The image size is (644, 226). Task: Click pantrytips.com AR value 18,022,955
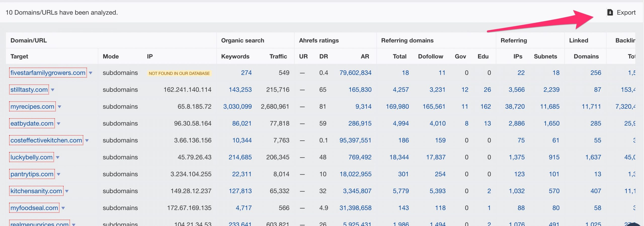click(x=355, y=174)
